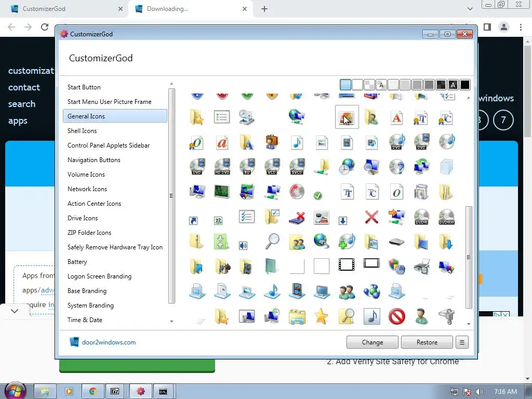The image size is (532, 399).
Task: Select the red letter A font icon
Action: pos(396,117)
